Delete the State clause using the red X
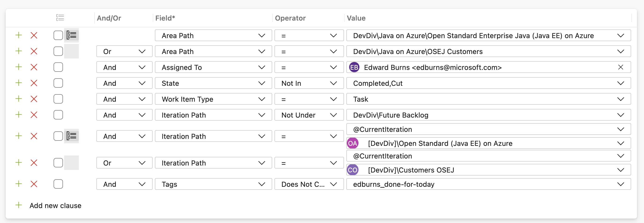This screenshot has width=644, height=223. tap(34, 83)
